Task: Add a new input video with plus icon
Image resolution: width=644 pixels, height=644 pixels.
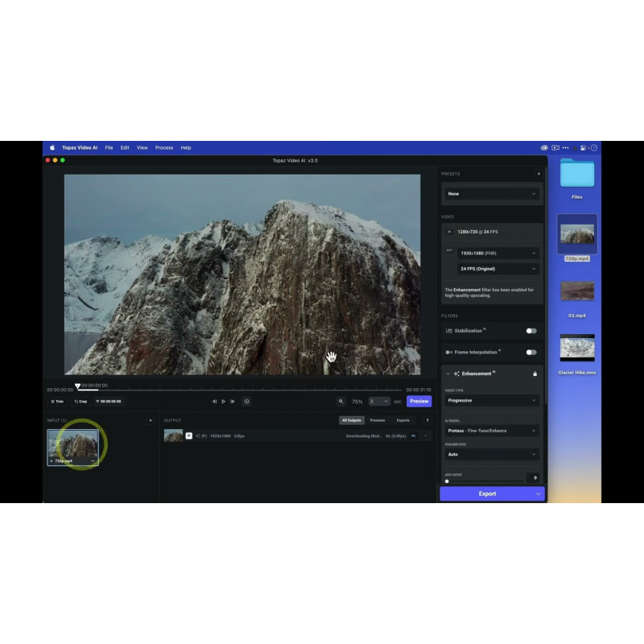Action: click(150, 420)
